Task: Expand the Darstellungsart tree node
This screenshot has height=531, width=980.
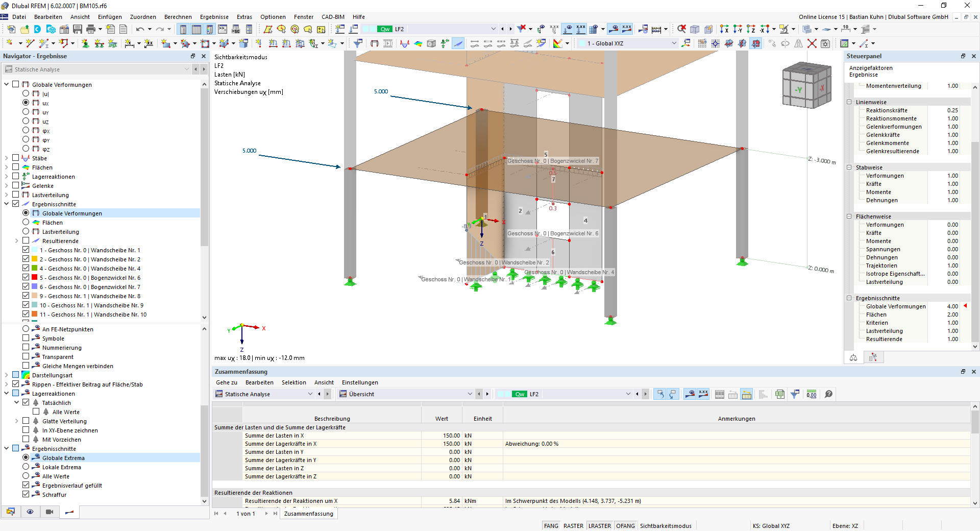Action: (x=6, y=375)
